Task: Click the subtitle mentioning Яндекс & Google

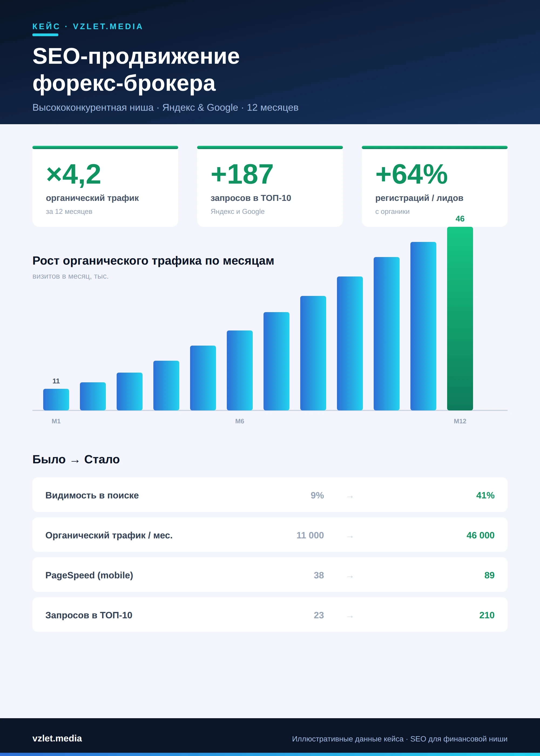Action: coord(165,107)
